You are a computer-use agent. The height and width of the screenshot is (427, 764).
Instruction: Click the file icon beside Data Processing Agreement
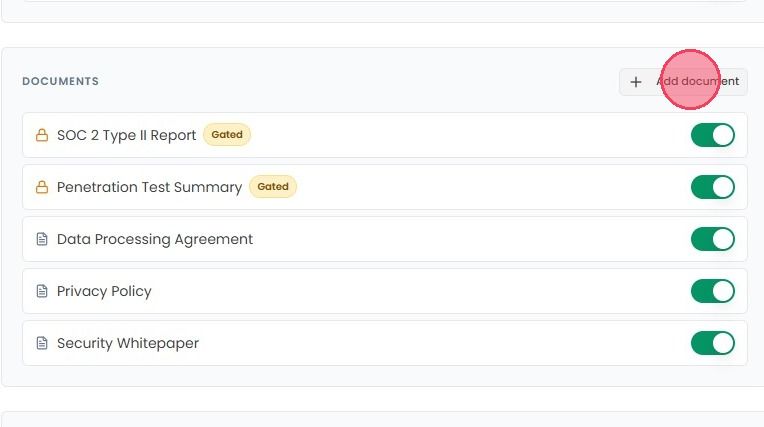click(x=42, y=239)
